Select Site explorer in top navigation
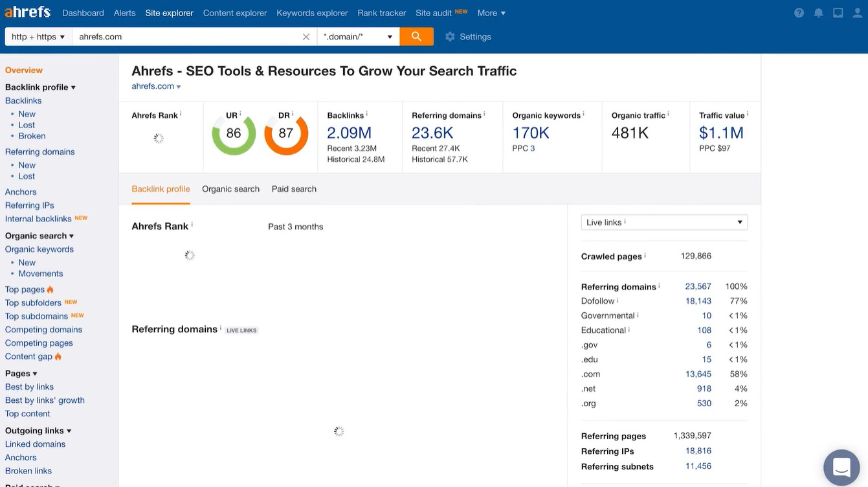 pos(169,13)
